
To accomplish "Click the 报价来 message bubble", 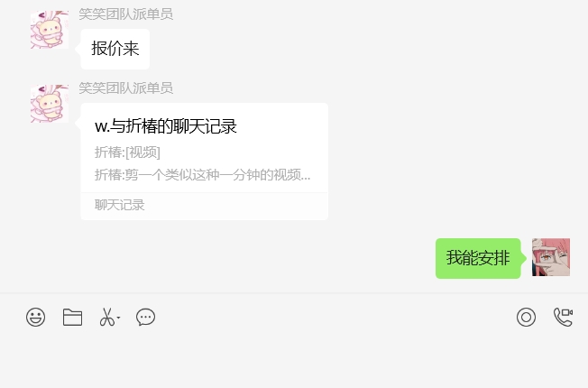I will coord(115,49).
